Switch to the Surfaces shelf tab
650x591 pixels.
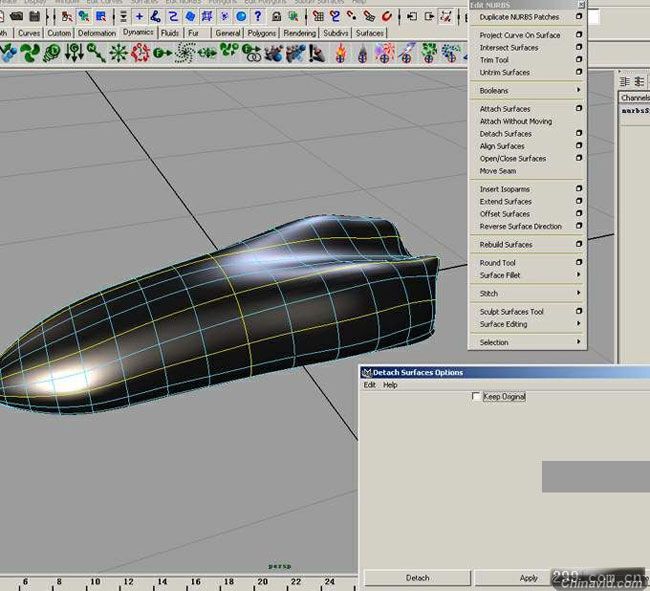(370, 33)
